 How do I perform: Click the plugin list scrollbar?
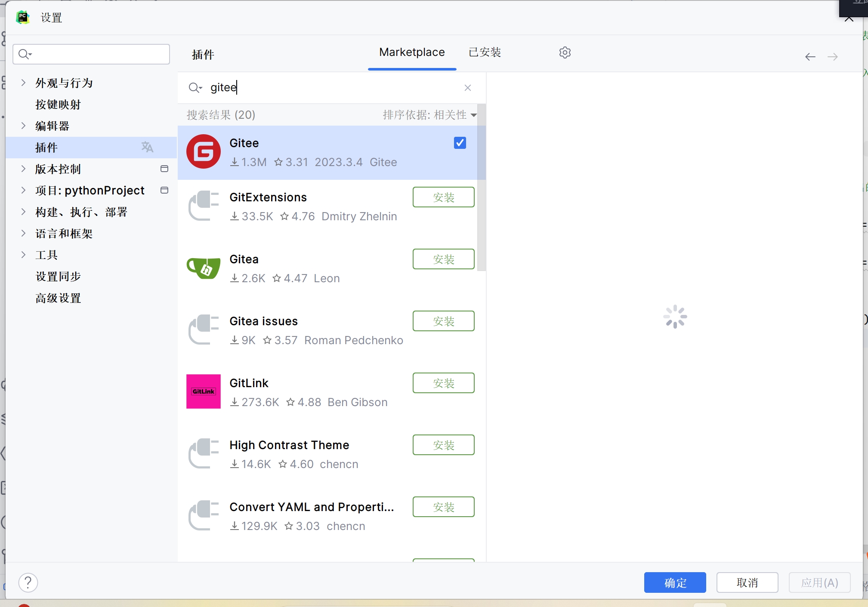(x=482, y=198)
